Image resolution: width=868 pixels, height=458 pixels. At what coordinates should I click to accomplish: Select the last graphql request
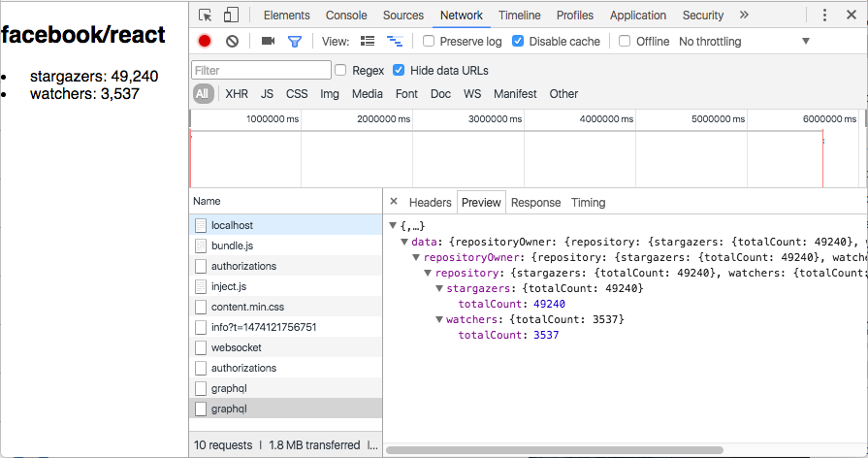[x=286, y=409]
